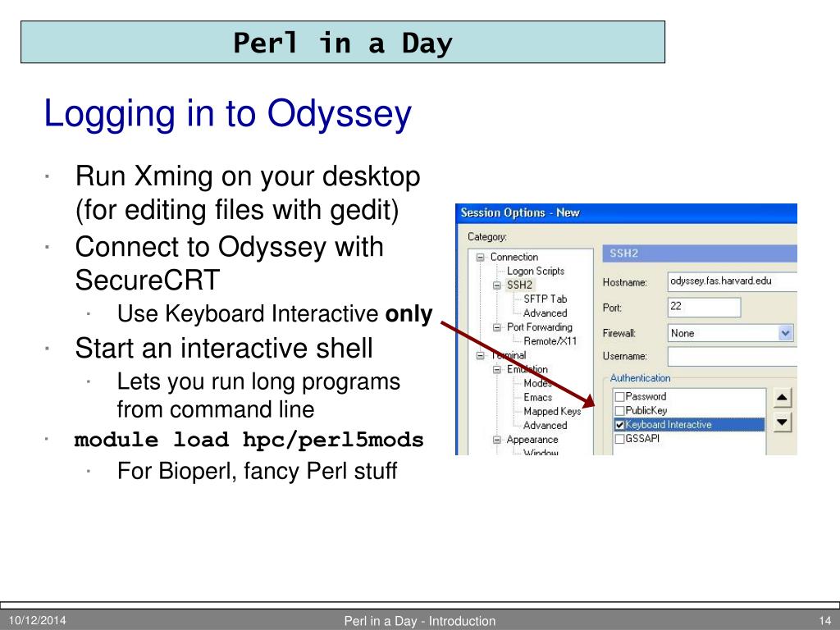The image size is (840, 630).
Task: Select Logon Scripts in the category tree
Action: [x=535, y=271]
